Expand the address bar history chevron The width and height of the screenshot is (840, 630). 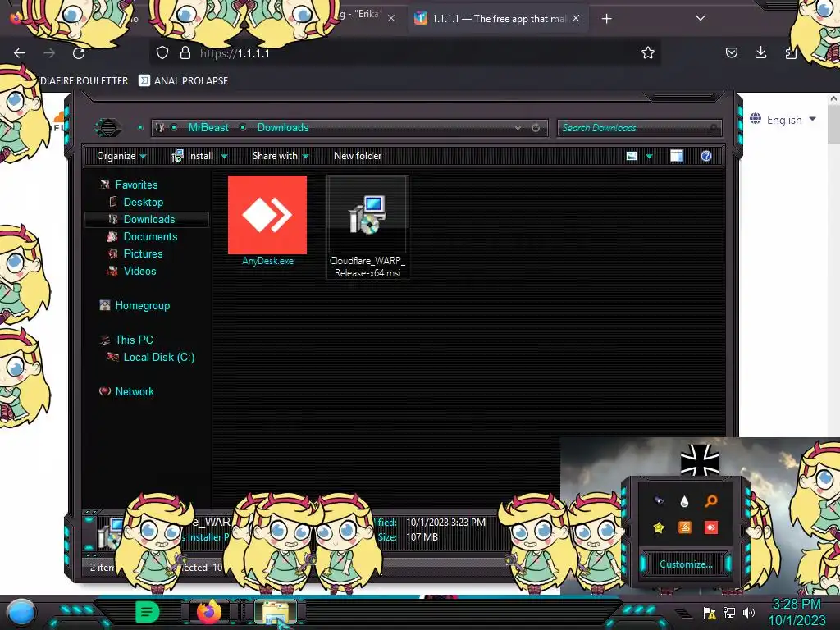point(518,128)
